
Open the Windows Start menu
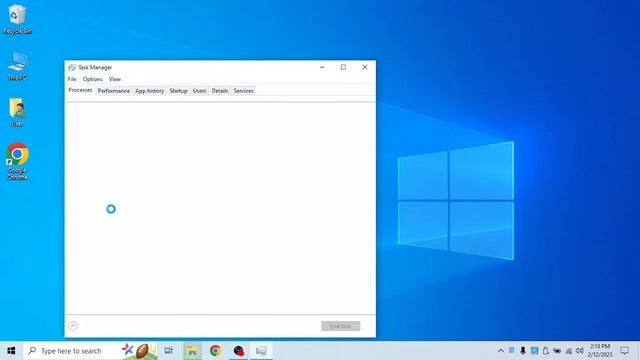(x=11, y=351)
